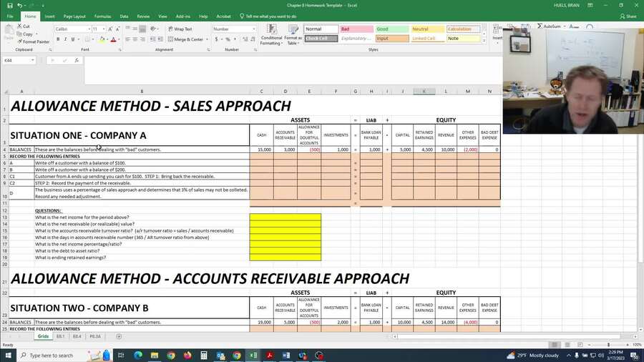Toggle Wrap Text for the cell
Image resolution: width=644 pixels, height=362 pixels.
click(180, 29)
